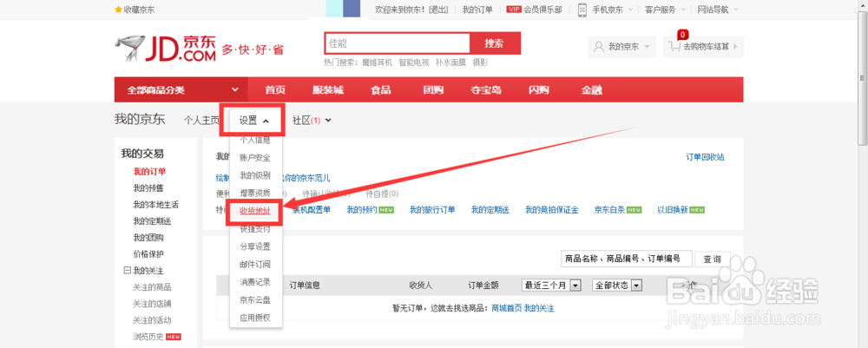This screenshot has height=348, width=868.
Task: Select 消费记录 in the settings menu
Action: click(x=254, y=282)
